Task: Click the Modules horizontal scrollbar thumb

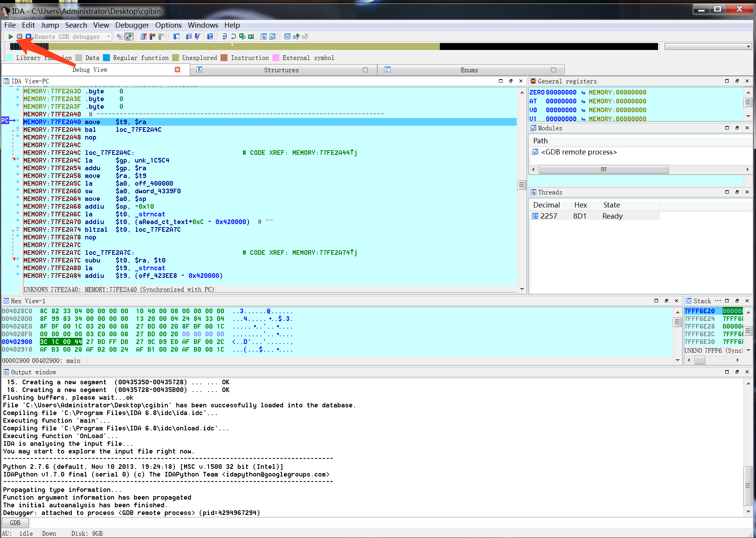Action: click(x=603, y=169)
